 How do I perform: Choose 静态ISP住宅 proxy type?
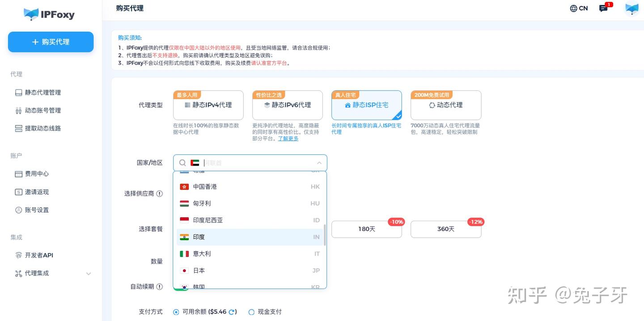click(367, 105)
